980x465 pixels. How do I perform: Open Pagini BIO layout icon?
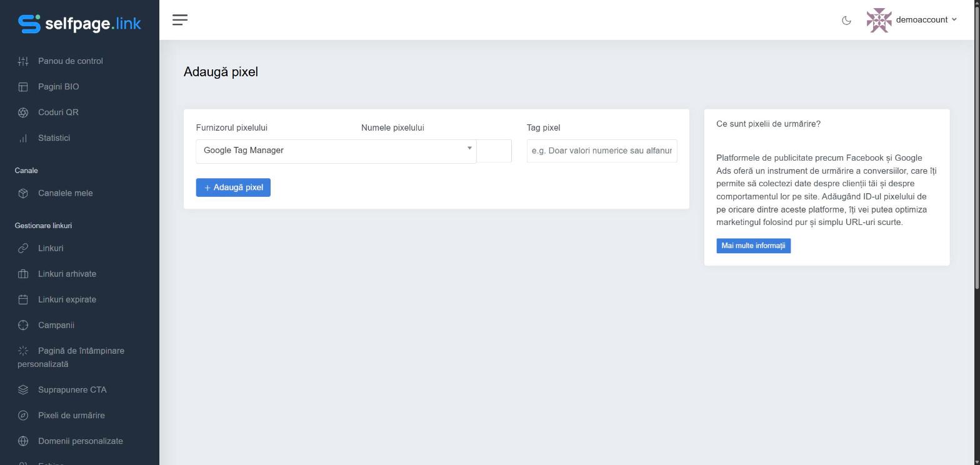(x=23, y=87)
